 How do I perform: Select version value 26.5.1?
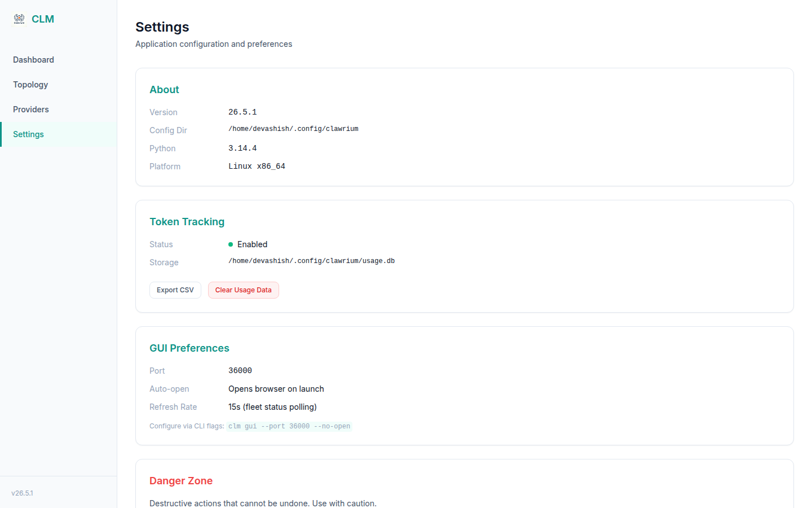click(x=242, y=112)
